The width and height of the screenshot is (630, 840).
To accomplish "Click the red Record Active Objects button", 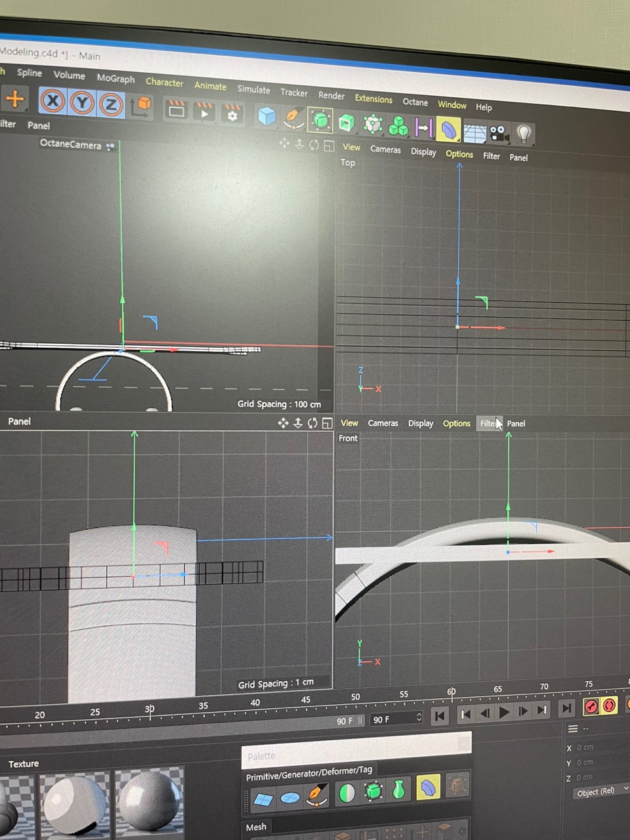I will (x=591, y=706).
